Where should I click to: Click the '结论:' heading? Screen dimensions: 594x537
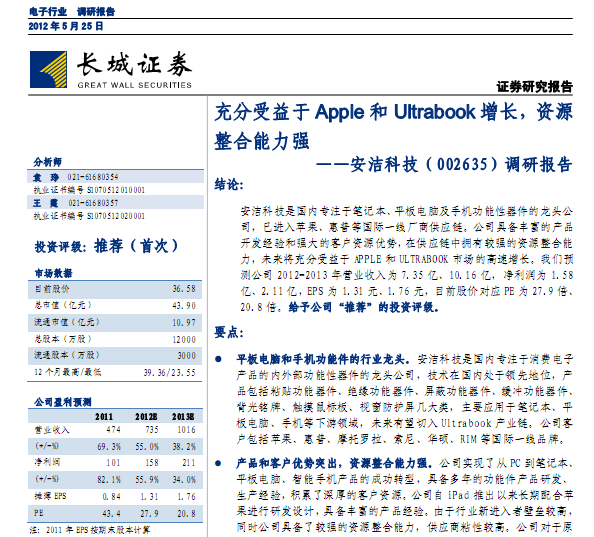point(228,184)
